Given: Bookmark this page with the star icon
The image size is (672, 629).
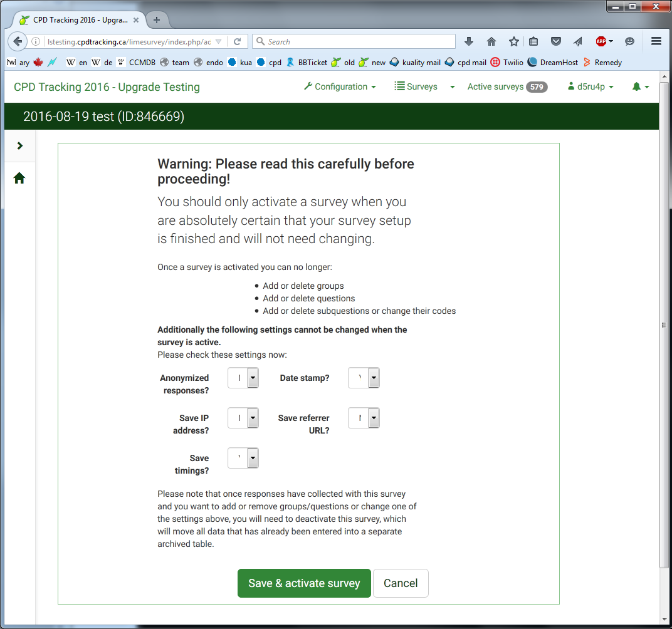Looking at the screenshot, I should pyautogui.click(x=513, y=41).
